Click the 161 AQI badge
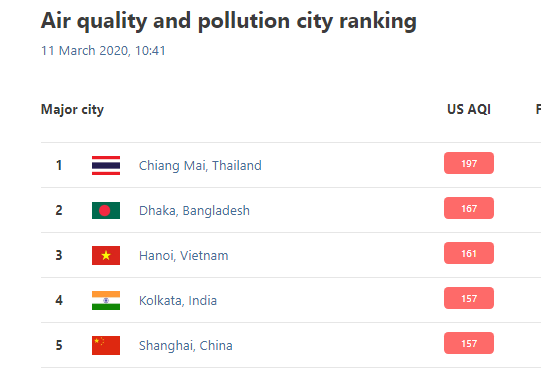541x369 pixels. (x=469, y=253)
